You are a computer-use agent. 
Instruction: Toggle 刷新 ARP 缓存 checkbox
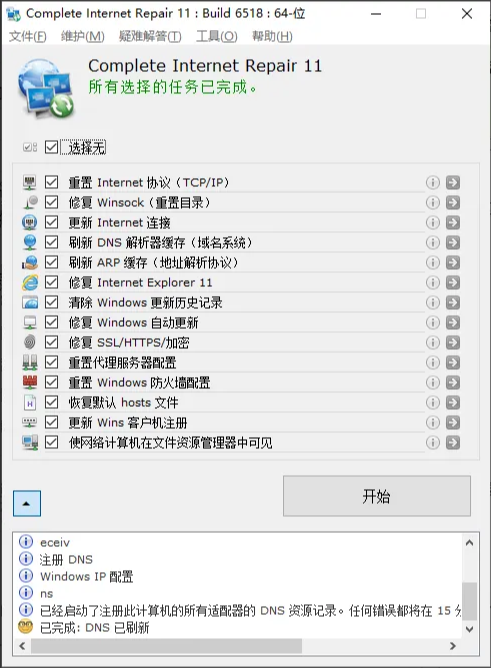pyautogui.click(x=52, y=262)
